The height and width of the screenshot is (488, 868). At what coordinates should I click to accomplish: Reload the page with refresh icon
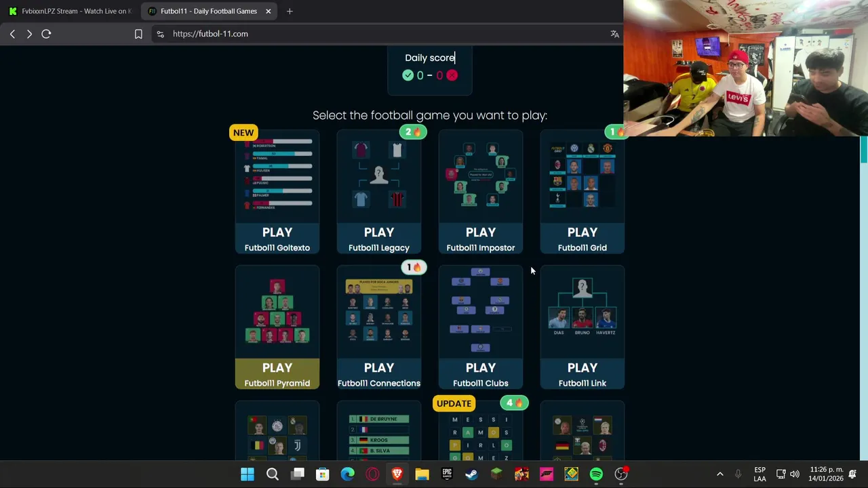coord(46,34)
